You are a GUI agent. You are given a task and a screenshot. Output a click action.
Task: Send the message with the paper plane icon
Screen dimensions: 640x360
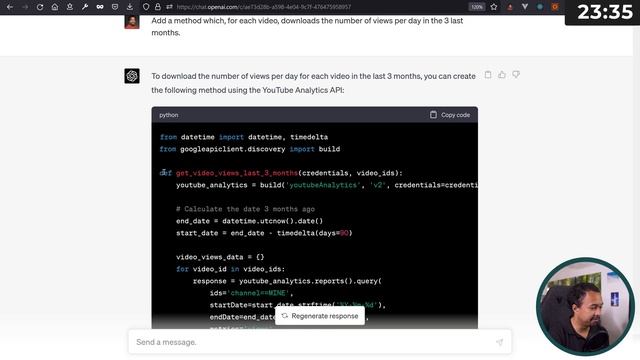tap(499, 342)
